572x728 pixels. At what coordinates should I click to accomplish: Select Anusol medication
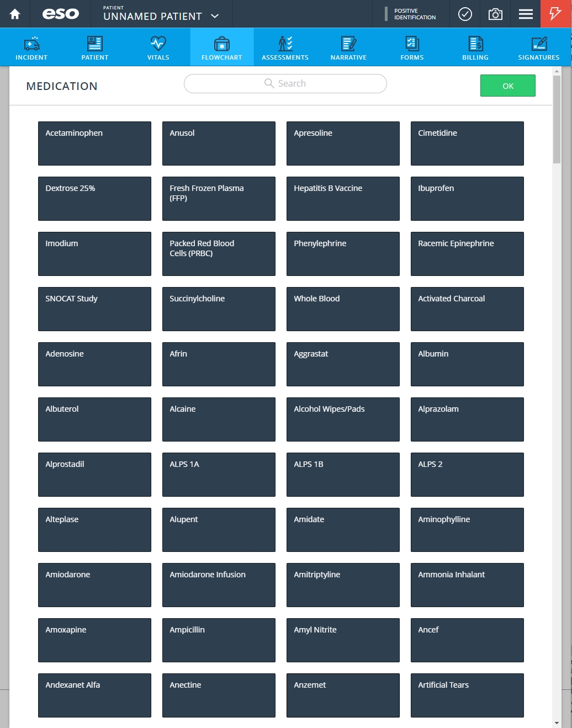tap(219, 144)
